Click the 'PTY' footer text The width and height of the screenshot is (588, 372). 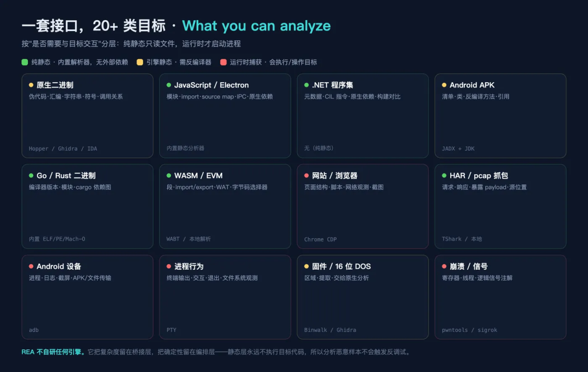171,330
